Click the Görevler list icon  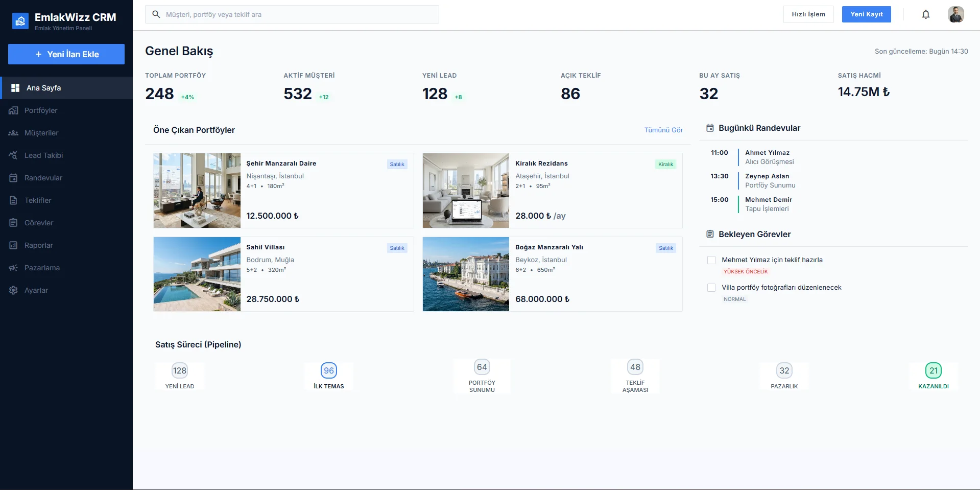(x=13, y=223)
